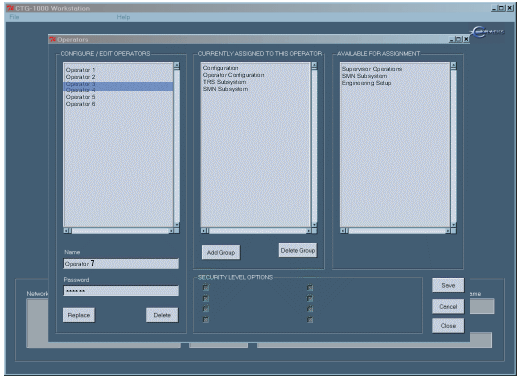517x376 pixels.
Task: Click down arrow of operators list scrollbar
Action: (177, 224)
